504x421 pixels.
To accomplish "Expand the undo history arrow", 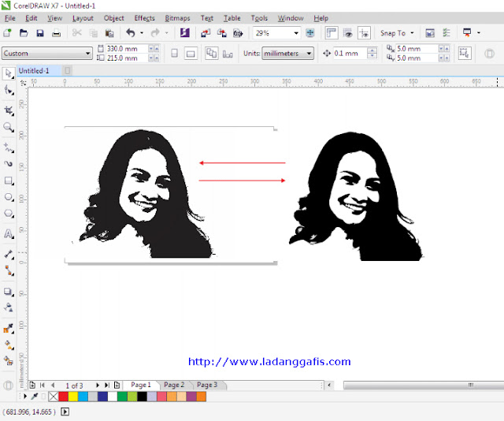I will (x=142, y=33).
